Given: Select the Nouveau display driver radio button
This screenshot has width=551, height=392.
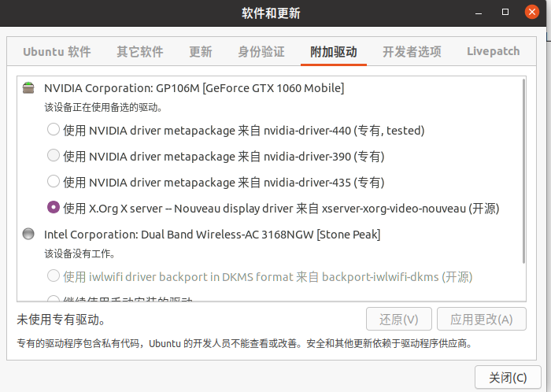Looking at the screenshot, I should [x=54, y=207].
